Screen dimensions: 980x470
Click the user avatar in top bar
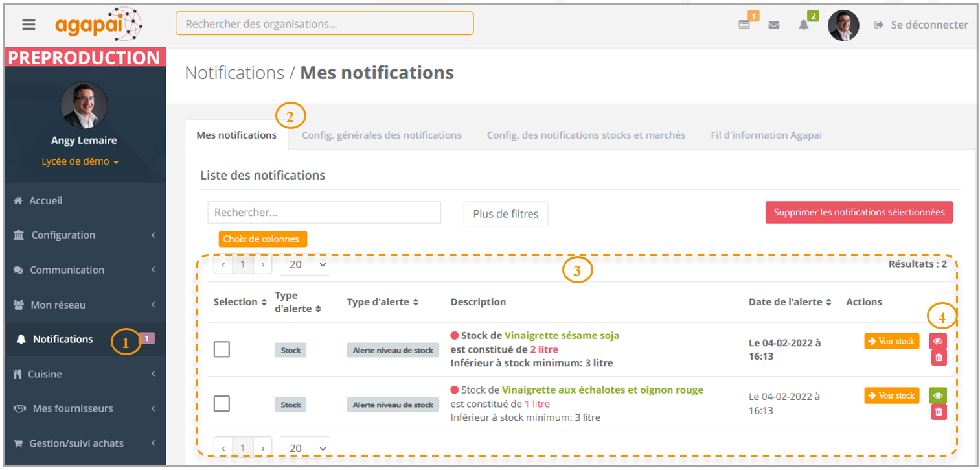point(843,25)
